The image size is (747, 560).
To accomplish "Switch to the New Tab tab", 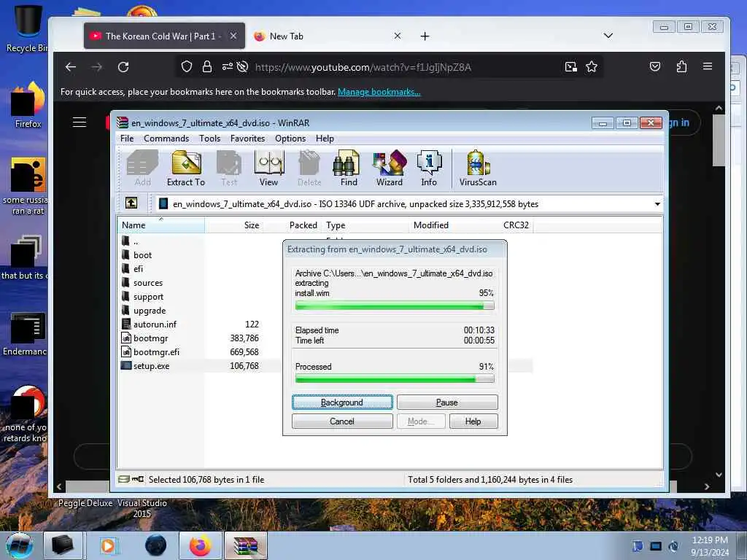I will point(329,36).
